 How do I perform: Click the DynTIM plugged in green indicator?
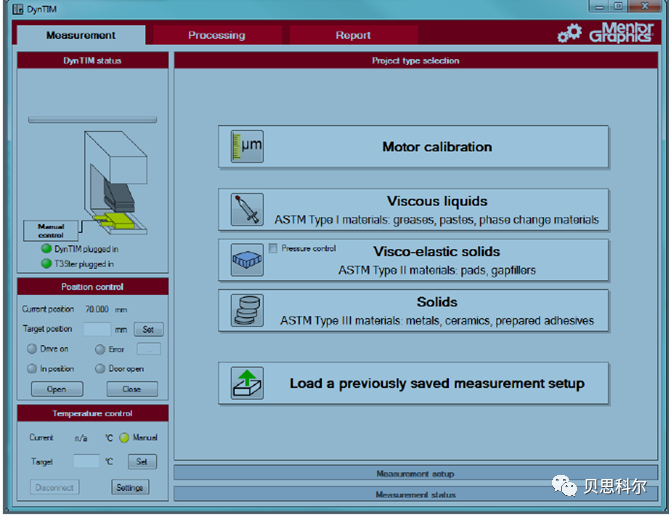(x=46, y=248)
